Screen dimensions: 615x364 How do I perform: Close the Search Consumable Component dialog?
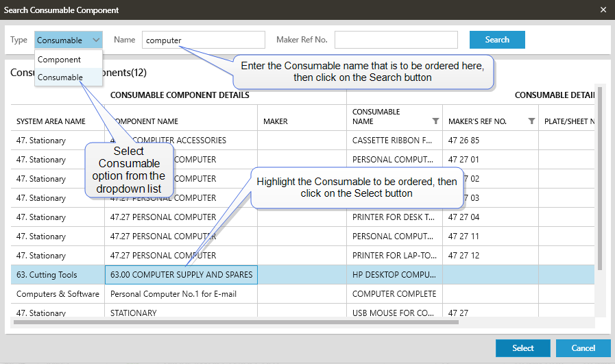pyautogui.click(x=603, y=10)
